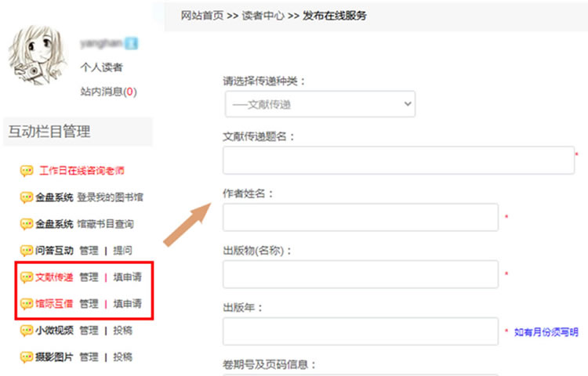Click the badge icon after the username
588x376 pixels.
point(132,42)
